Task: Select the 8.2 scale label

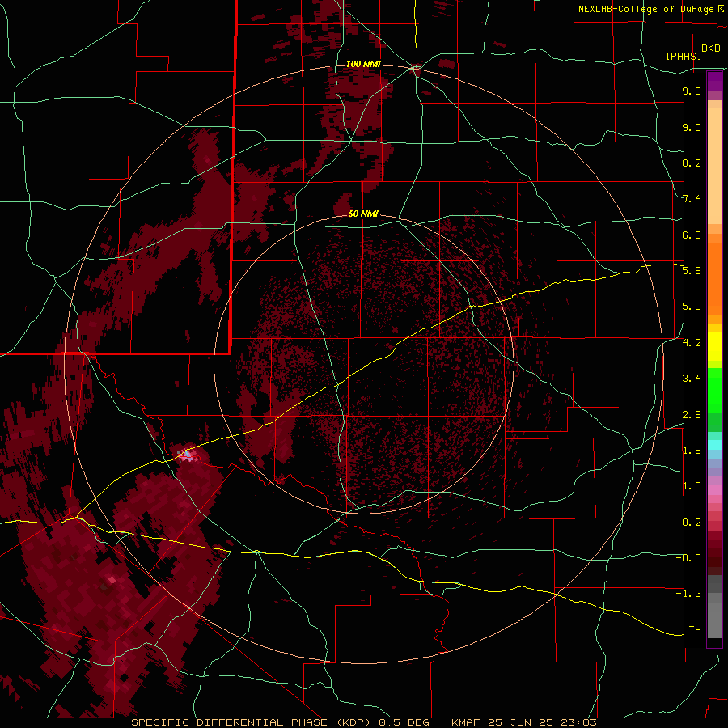Action: pos(692,163)
